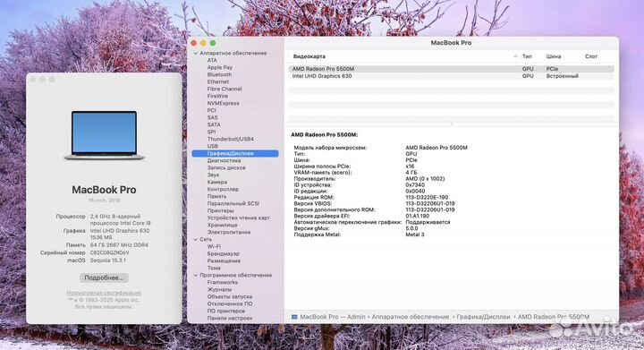This screenshot has width=644, height=350.
Task: Click Аппаратное обеспечение in path bar
Action: point(411,317)
